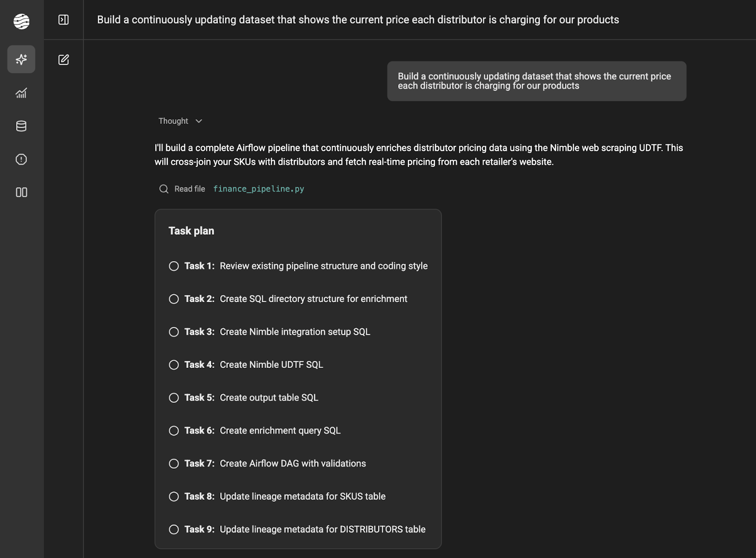Image resolution: width=756 pixels, height=558 pixels.
Task: Toggle the side panel collapse icon
Action: tap(63, 20)
